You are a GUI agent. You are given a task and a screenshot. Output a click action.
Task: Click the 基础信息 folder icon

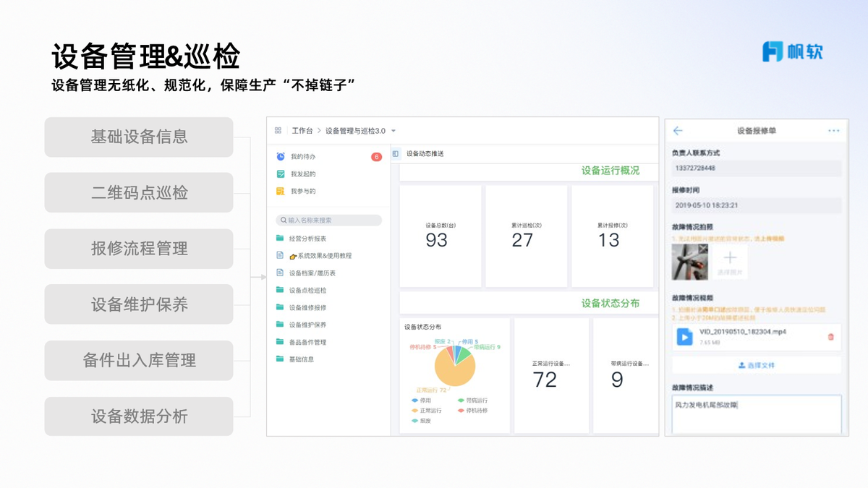coord(280,359)
